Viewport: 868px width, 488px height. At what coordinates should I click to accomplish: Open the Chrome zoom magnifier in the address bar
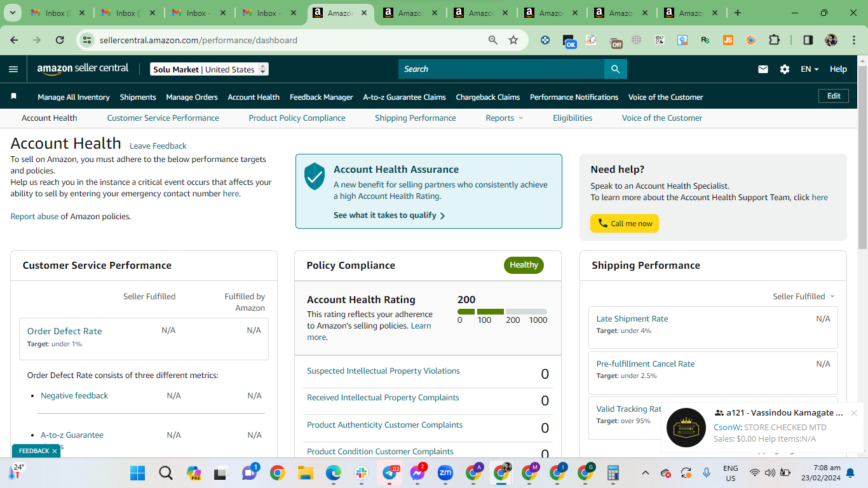pyautogui.click(x=492, y=40)
